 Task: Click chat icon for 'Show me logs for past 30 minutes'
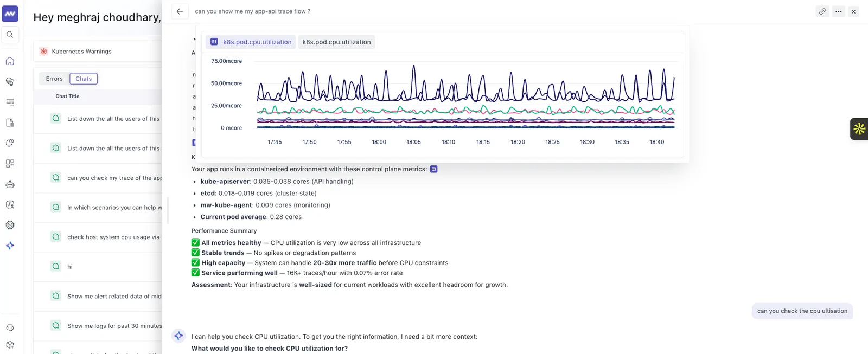click(x=55, y=325)
